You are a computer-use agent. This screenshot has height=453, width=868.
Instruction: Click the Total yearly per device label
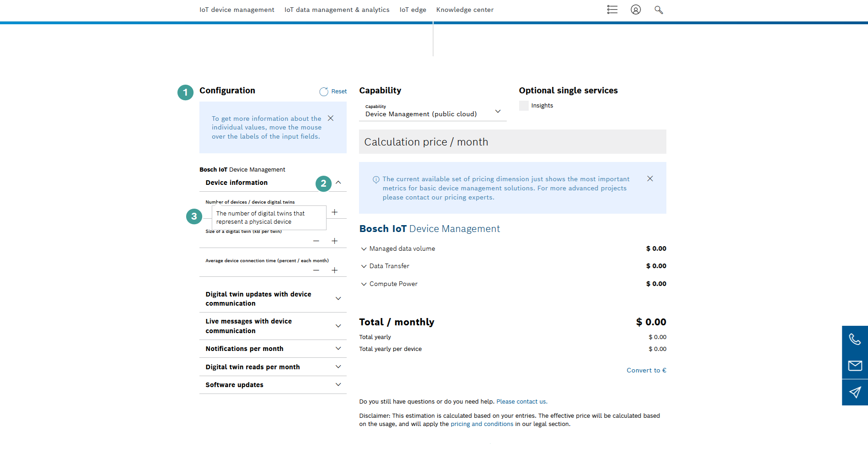click(x=391, y=349)
